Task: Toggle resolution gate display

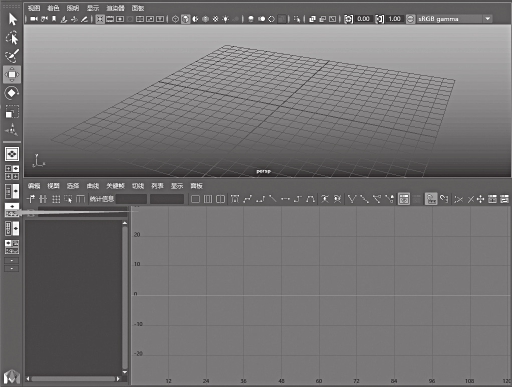Action: (x=120, y=19)
